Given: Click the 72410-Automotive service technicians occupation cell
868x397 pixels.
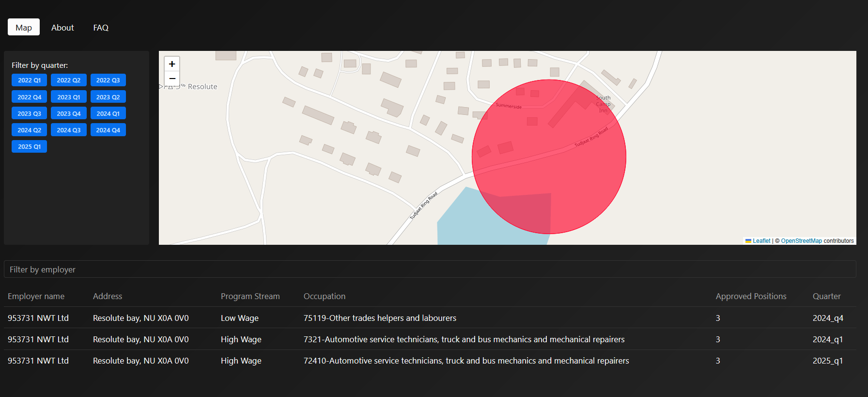Looking at the screenshot, I should tap(466, 361).
